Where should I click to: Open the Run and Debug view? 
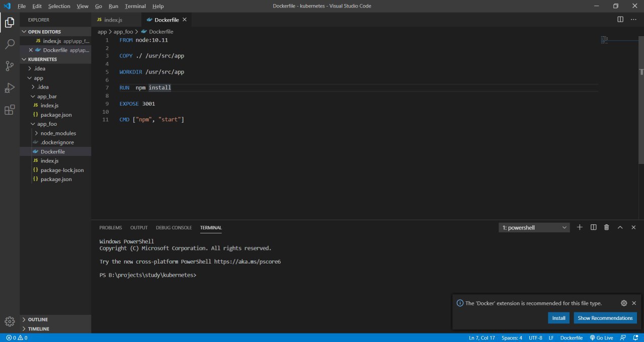(10, 88)
